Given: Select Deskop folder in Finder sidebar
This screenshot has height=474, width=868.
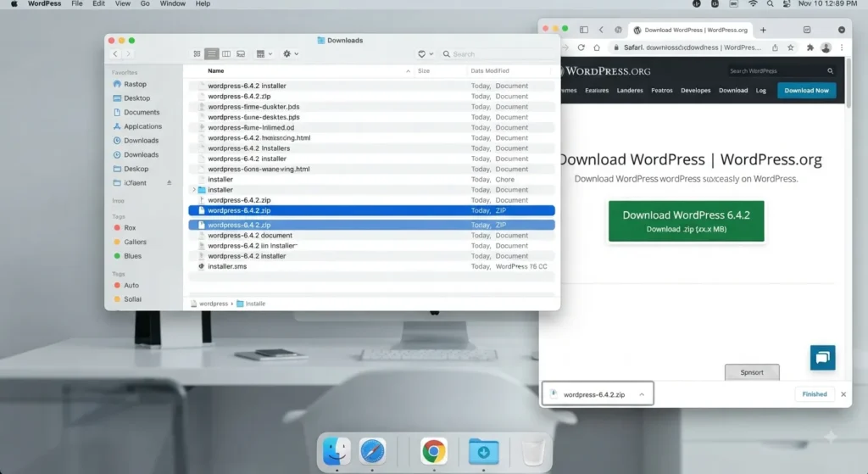Looking at the screenshot, I should 136,169.
